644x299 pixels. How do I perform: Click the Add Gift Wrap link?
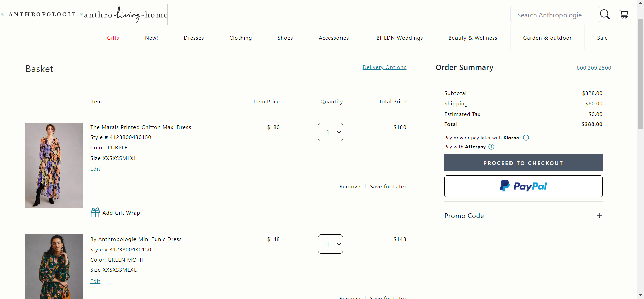click(121, 213)
